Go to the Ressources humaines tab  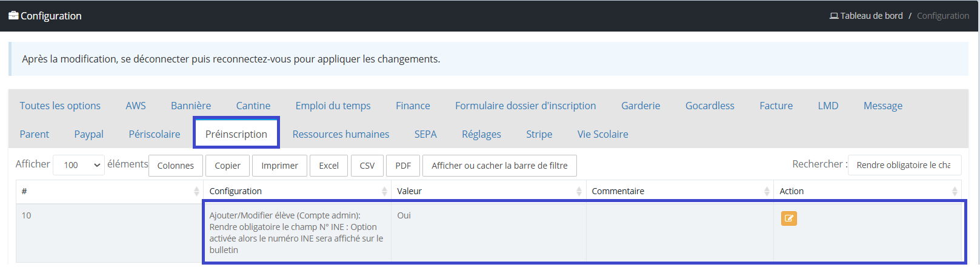click(x=341, y=134)
